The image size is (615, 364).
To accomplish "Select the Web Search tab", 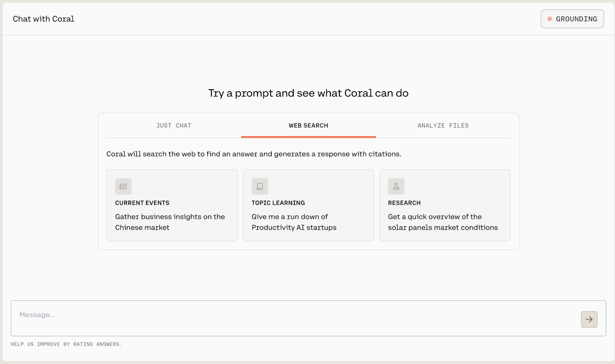I will [x=308, y=126].
